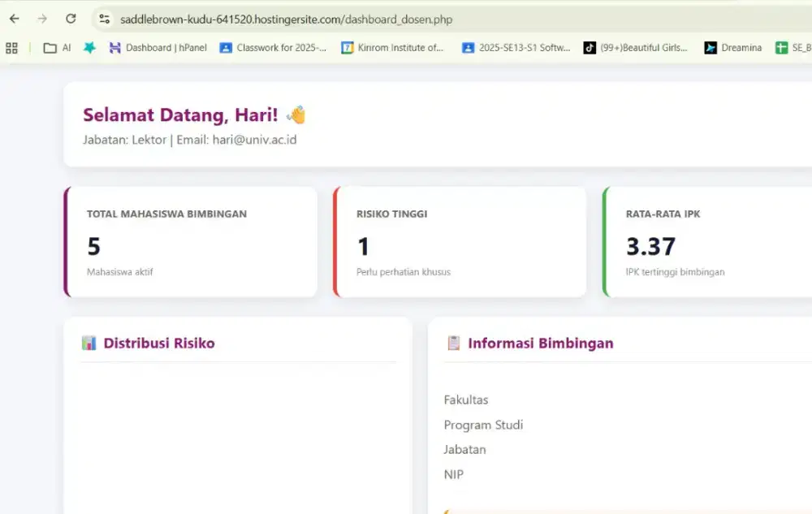Select the Risiko Tinggi card
The height and width of the screenshot is (514, 812).
(x=460, y=242)
